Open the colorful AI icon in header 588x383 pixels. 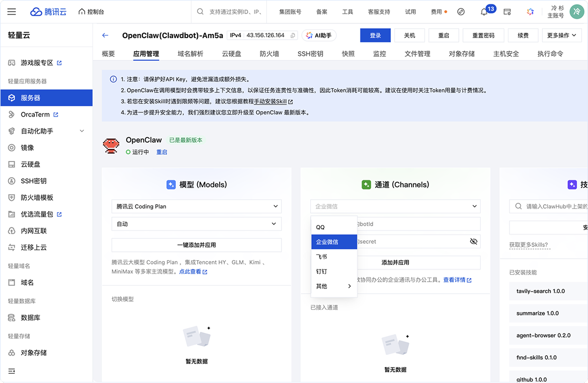click(530, 11)
